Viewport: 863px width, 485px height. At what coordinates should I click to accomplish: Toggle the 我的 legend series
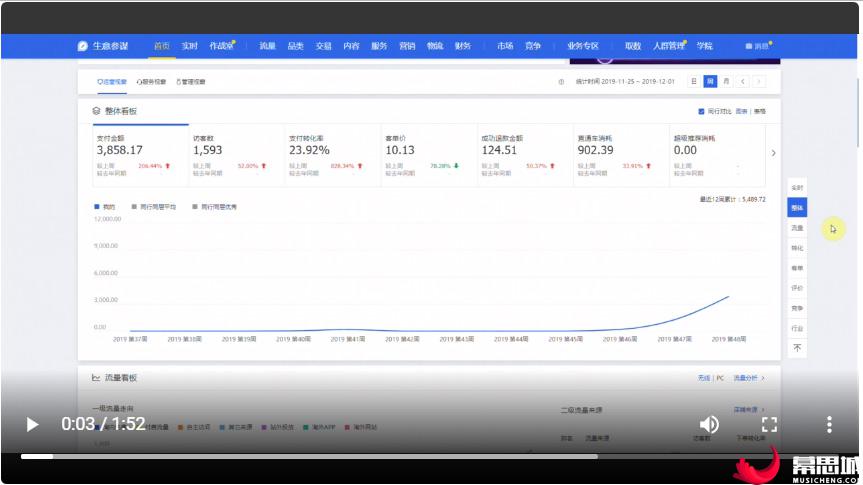[x=105, y=207]
